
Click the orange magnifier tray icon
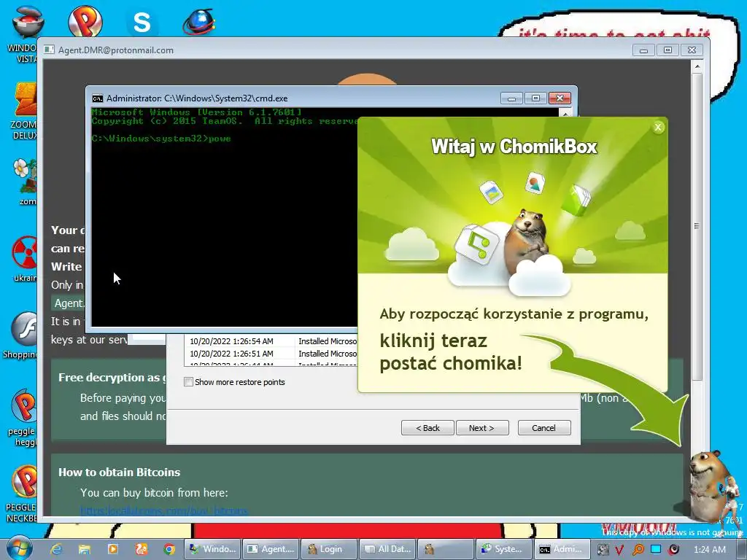click(638, 550)
